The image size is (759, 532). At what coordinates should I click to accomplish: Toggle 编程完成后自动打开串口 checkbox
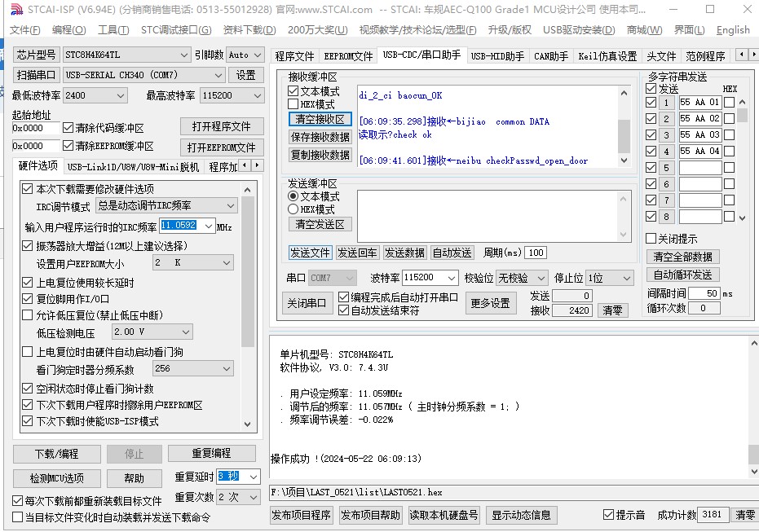[x=344, y=297]
